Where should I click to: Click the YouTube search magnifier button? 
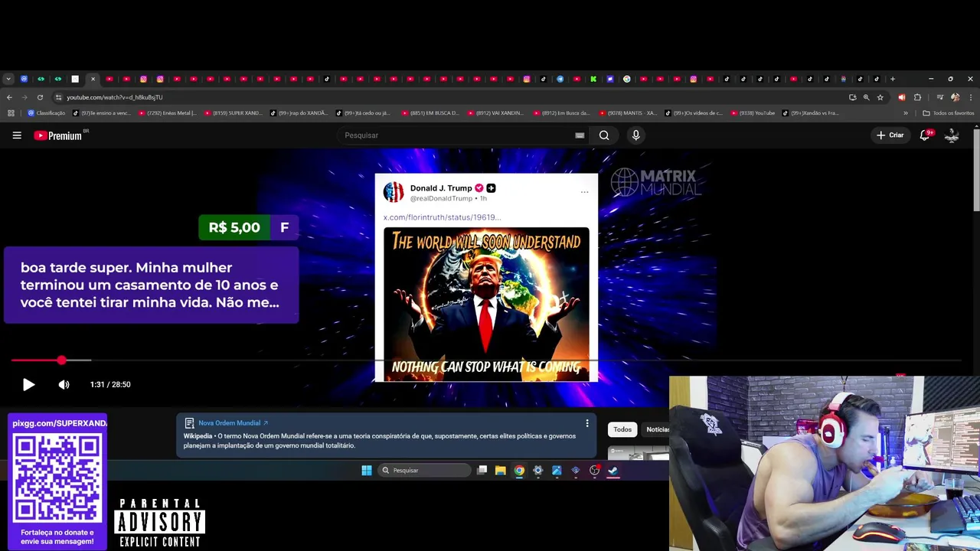[604, 135]
